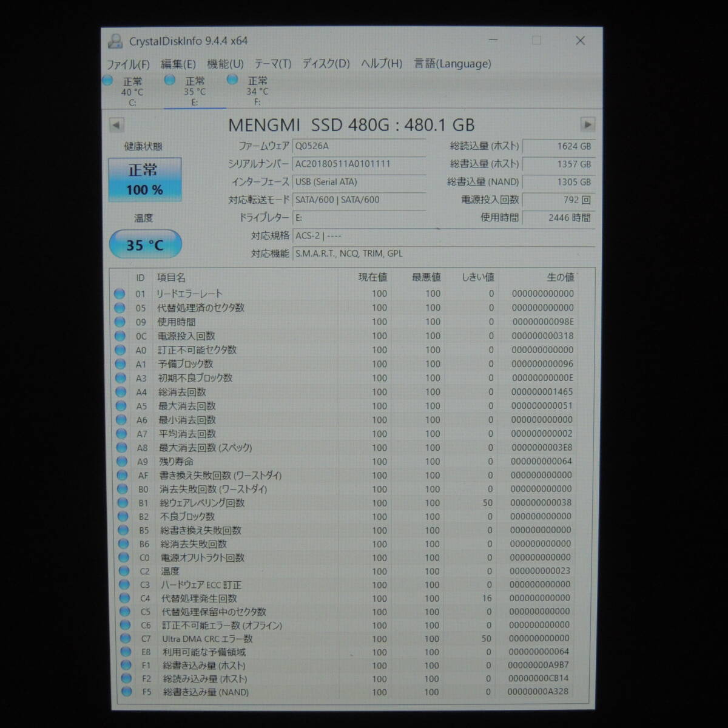Click the interface field USB (Serial ATA)
Image resolution: width=728 pixels, height=728 pixels.
click(x=359, y=182)
